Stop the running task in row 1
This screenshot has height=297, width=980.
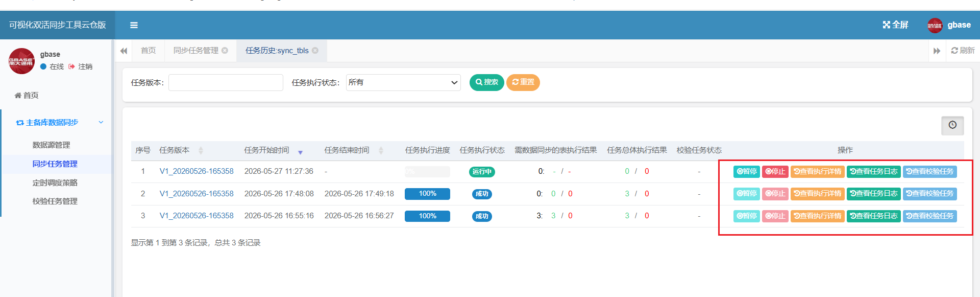coord(775,172)
